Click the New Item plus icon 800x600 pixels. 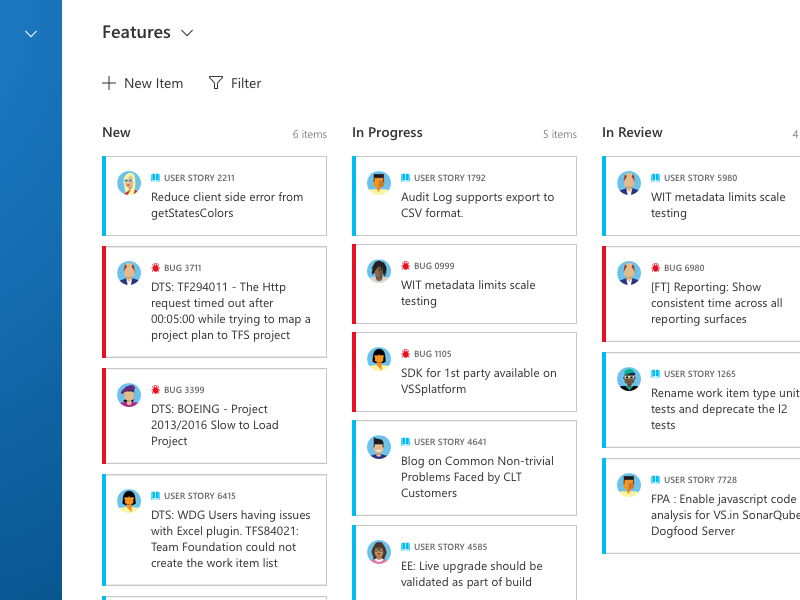coord(109,83)
